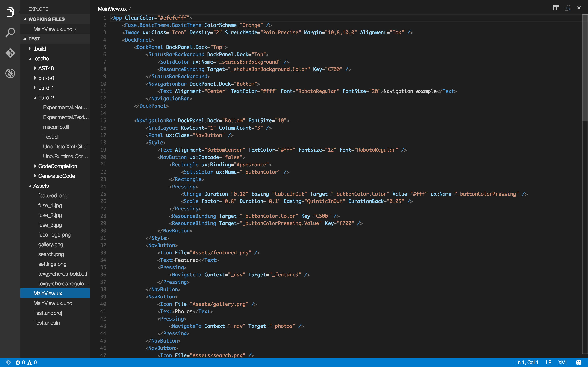Open the Git source control view
Screen dimensions: 588x367
(x=10, y=53)
